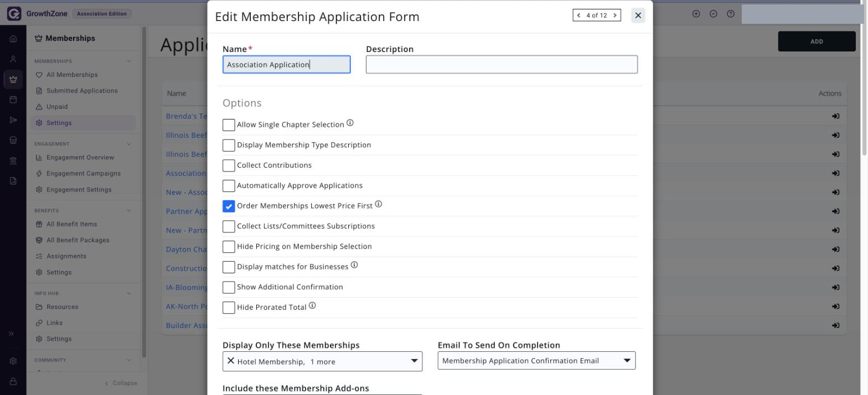Enable Automatically Approve Applications

coord(229,185)
